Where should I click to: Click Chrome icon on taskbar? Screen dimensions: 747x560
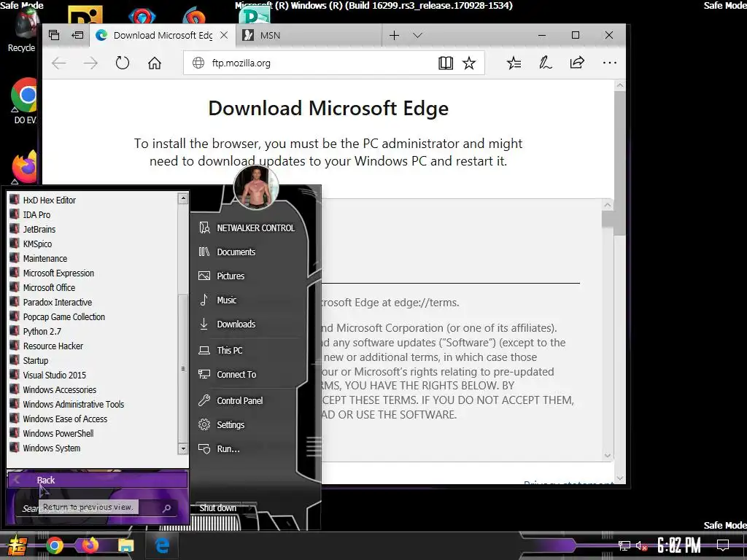coord(54,545)
